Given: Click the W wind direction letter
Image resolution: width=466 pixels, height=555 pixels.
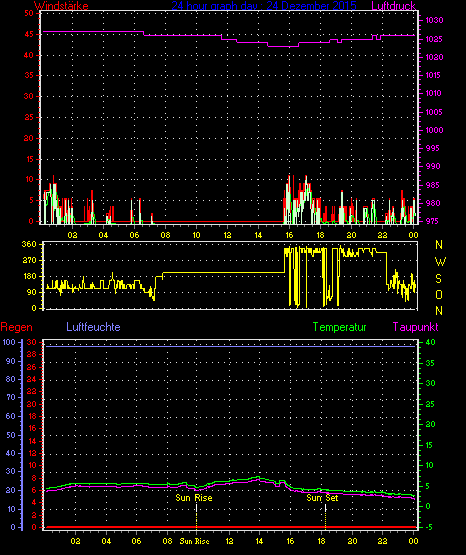Looking at the screenshot, I should (x=440, y=262).
